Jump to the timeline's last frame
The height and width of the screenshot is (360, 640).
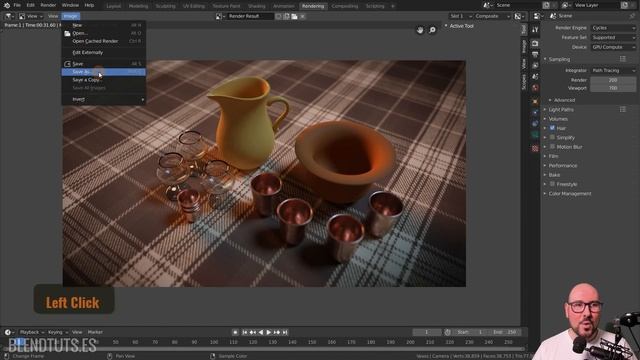tap(285, 332)
